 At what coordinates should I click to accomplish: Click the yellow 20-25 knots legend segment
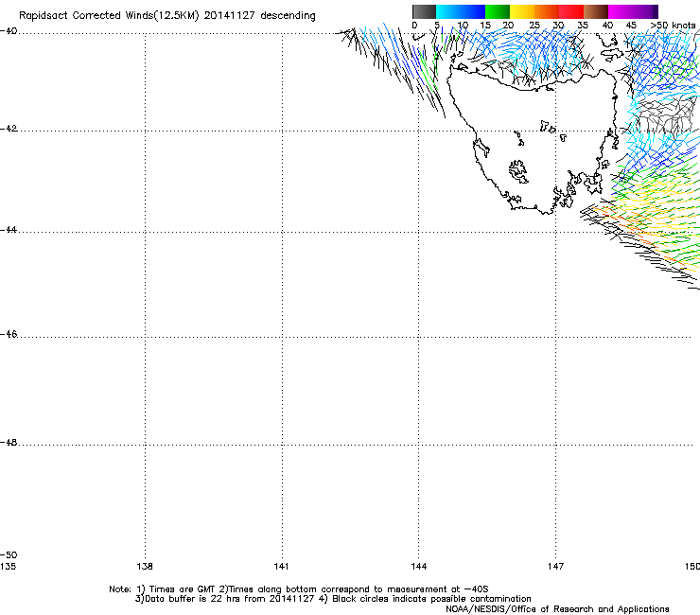click(522, 11)
